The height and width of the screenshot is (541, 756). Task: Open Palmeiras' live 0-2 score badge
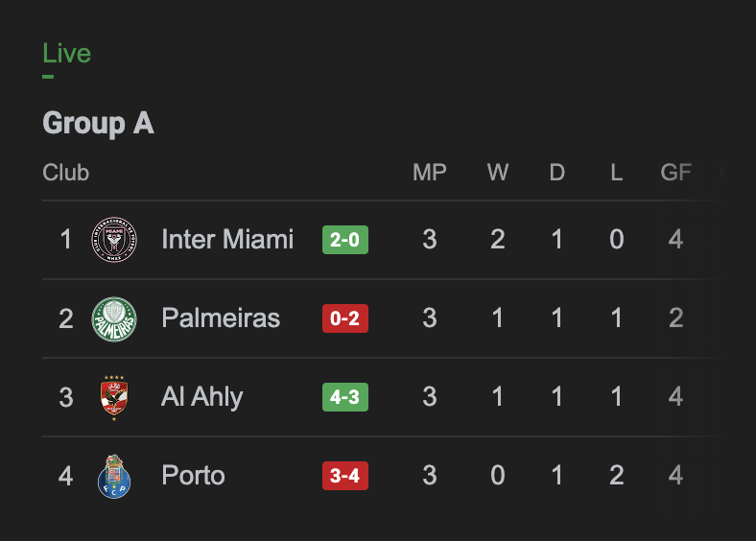(x=345, y=318)
